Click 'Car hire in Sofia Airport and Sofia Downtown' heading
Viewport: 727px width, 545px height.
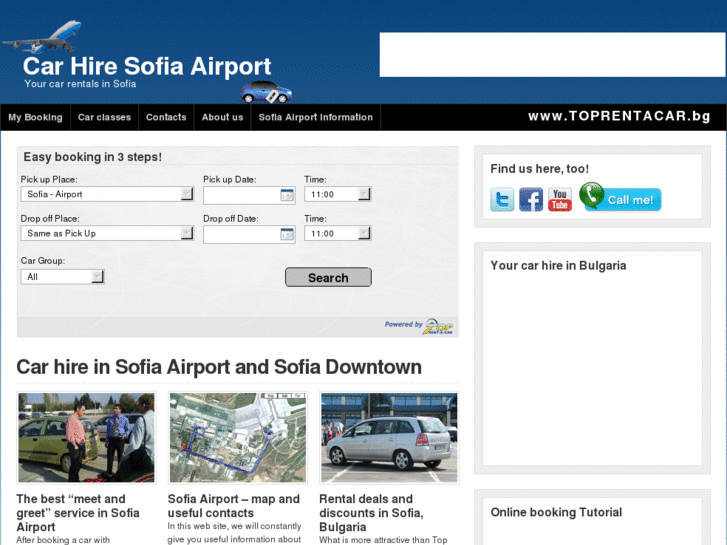tap(219, 367)
